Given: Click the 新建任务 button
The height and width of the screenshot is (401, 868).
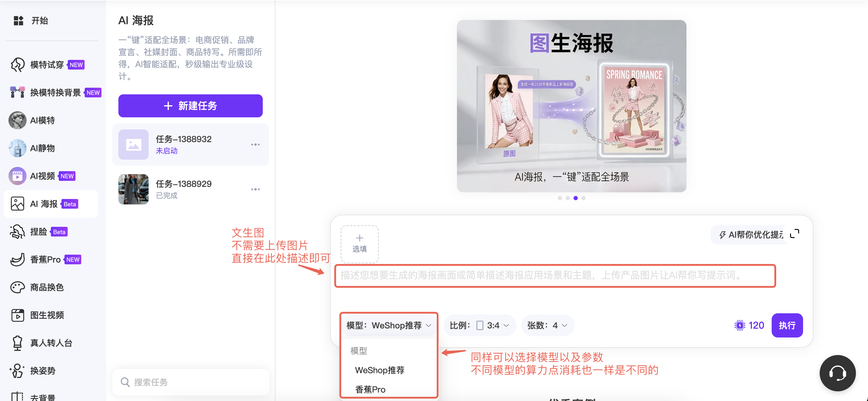Looking at the screenshot, I should pos(190,106).
